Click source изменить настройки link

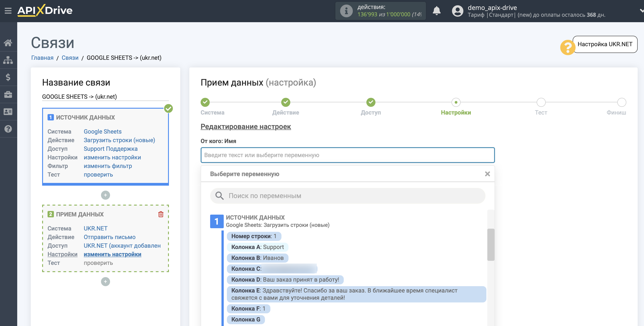coord(112,157)
